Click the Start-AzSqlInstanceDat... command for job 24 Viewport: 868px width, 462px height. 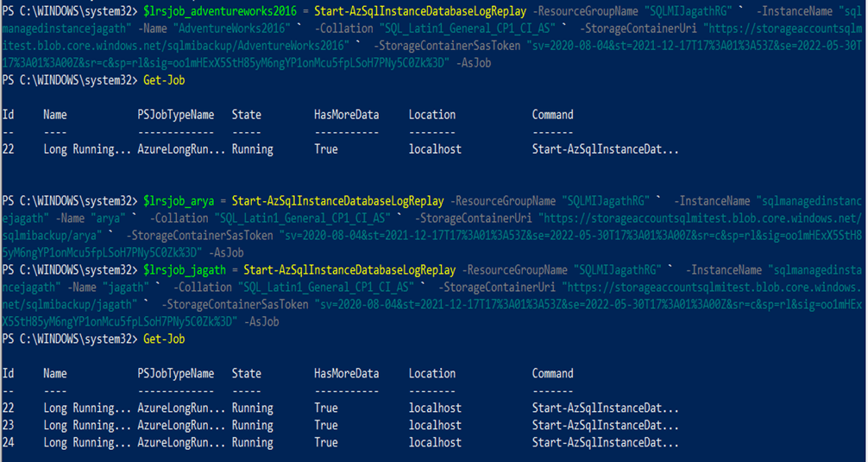pyautogui.click(x=605, y=442)
